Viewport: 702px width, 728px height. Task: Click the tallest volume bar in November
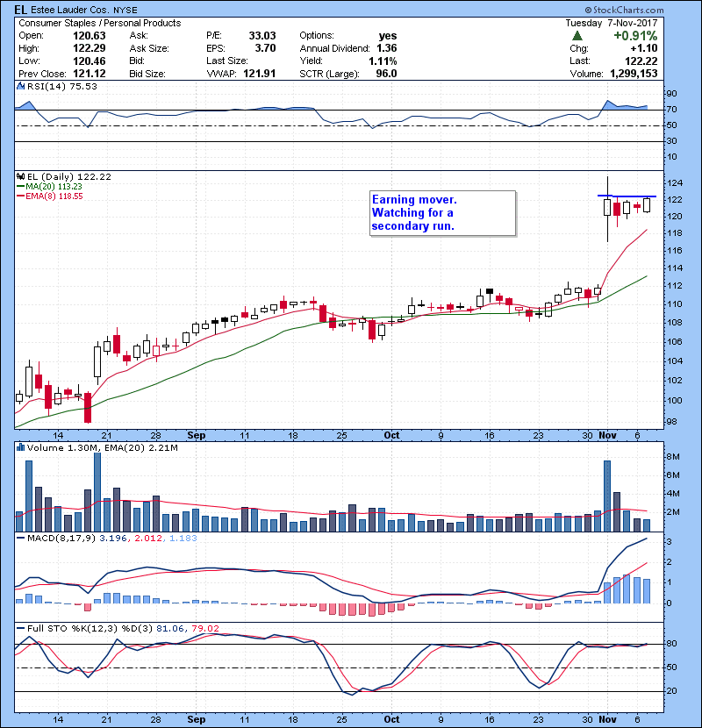606,496
